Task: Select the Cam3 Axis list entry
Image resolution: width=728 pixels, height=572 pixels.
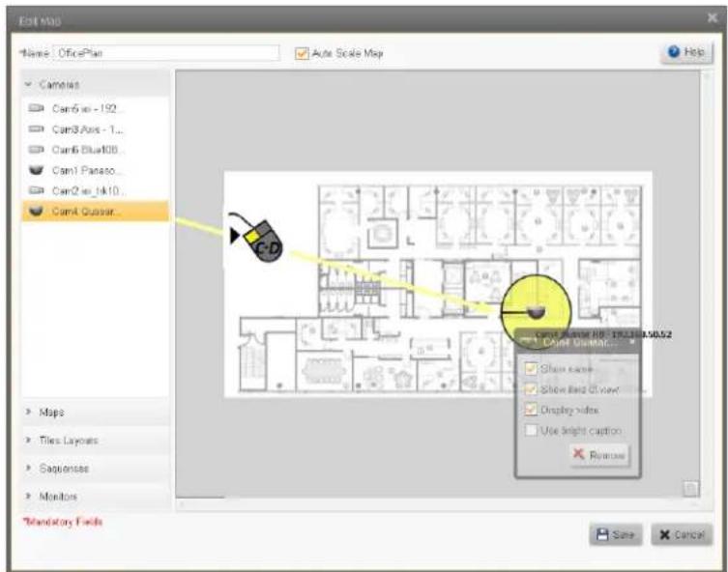Action: [96, 129]
